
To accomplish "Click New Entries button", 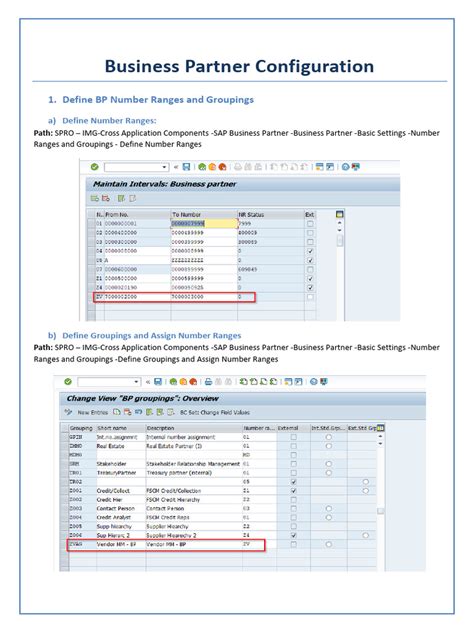I will 92,412.
